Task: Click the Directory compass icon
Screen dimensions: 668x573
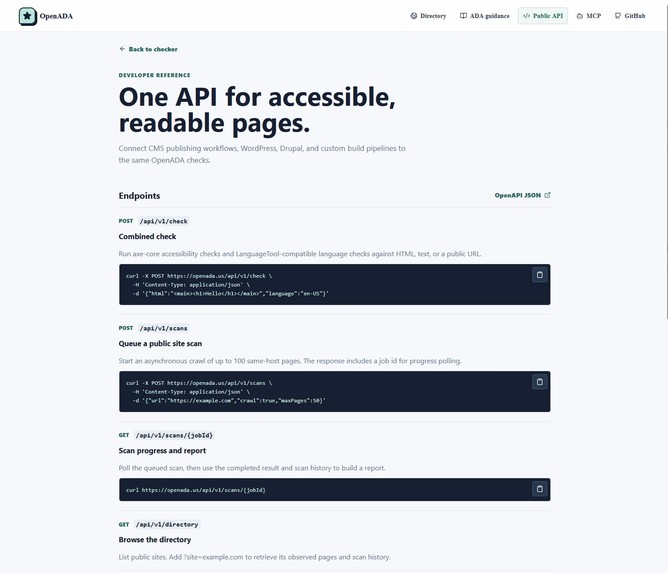Action: (x=414, y=16)
